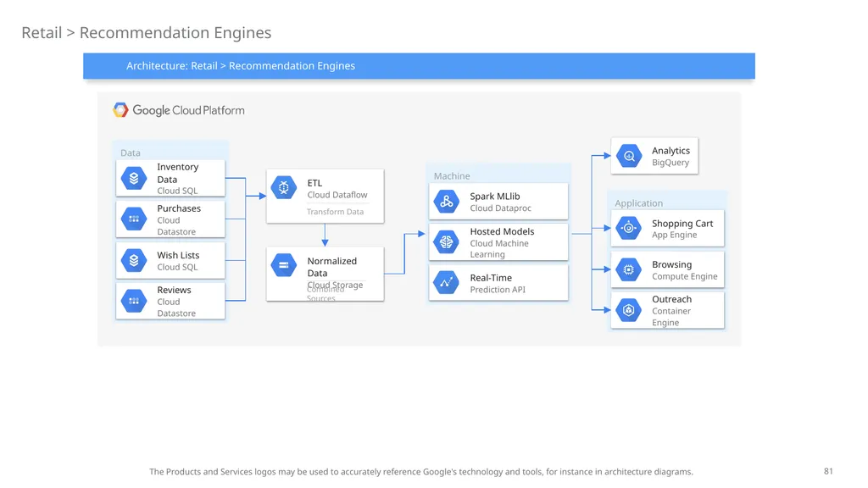The width and height of the screenshot is (868, 488).
Task: Click the 'ETL' title text
Action: [314, 183]
